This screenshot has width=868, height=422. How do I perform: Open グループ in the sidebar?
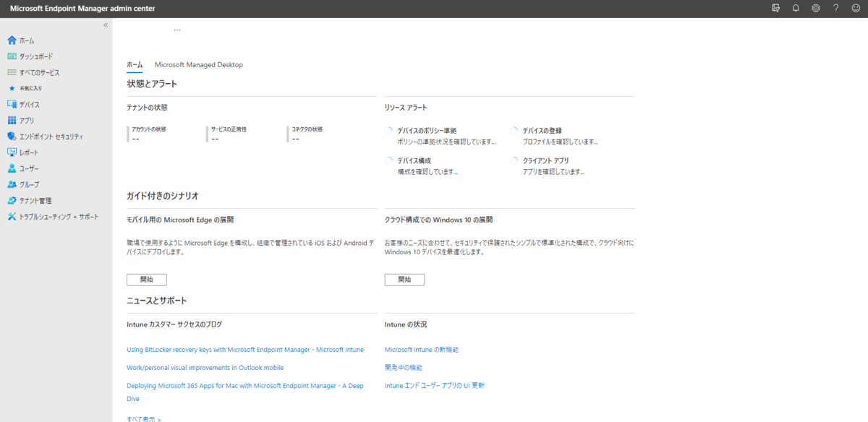30,184
